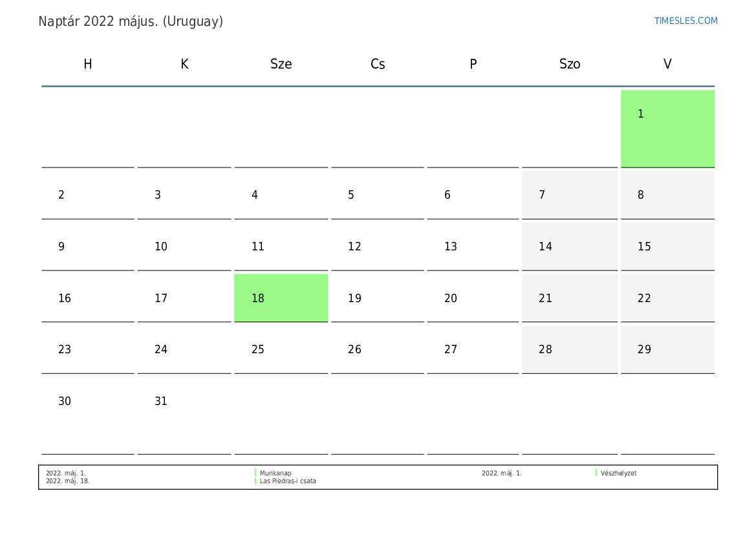Click the 'Vészhelyzet' legend entry
The width and height of the screenshot is (756, 535).
[619, 474]
